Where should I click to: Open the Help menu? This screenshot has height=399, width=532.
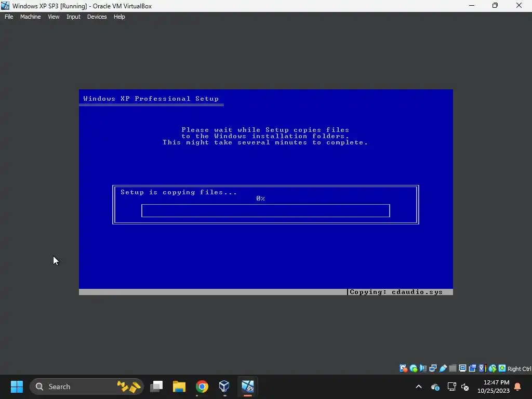[119, 17]
